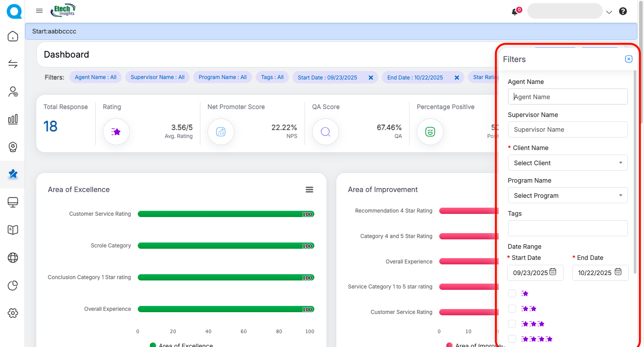This screenshot has width=644, height=347.
Task: Tick the three-star rating checkbox
Action: pyautogui.click(x=512, y=324)
